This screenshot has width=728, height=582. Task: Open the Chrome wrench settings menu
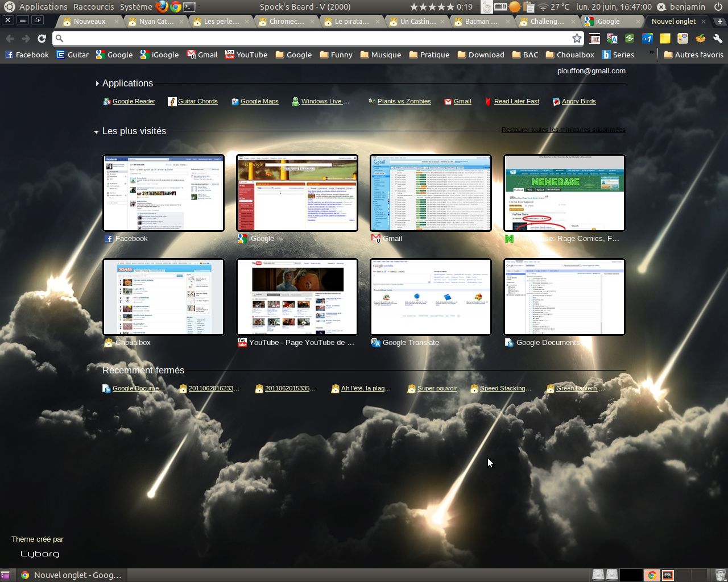coord(718,39)
